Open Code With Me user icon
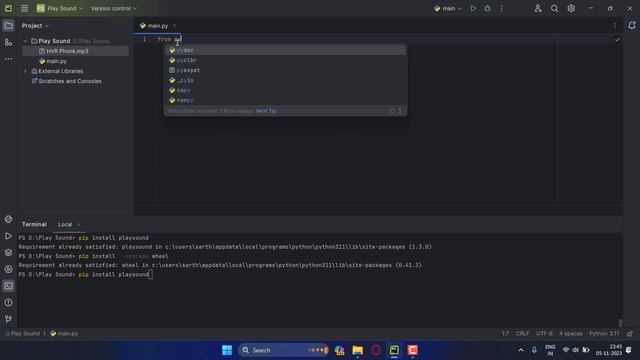 point(538,8)
